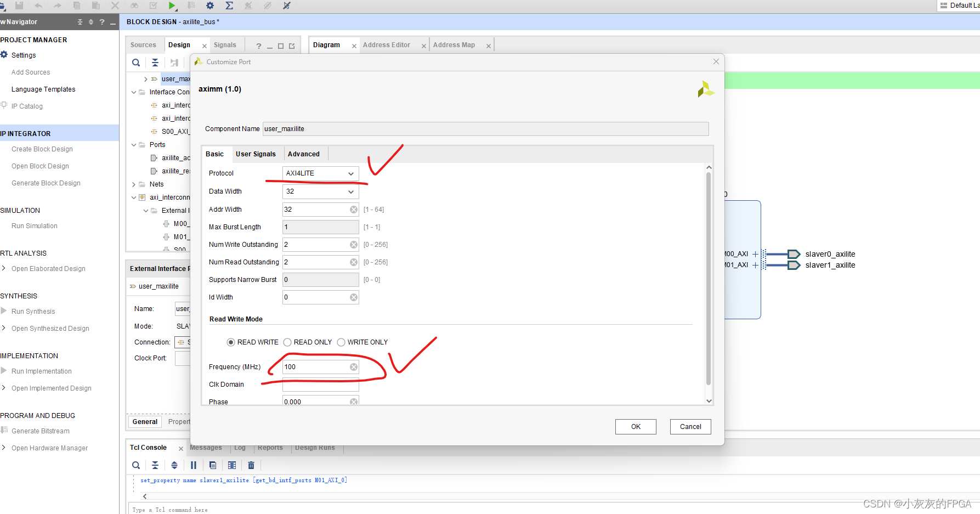The width and height of the screenshot is (980, 514).
Task: Maximize the Design panel via square icon
Action: pos(281,46)
